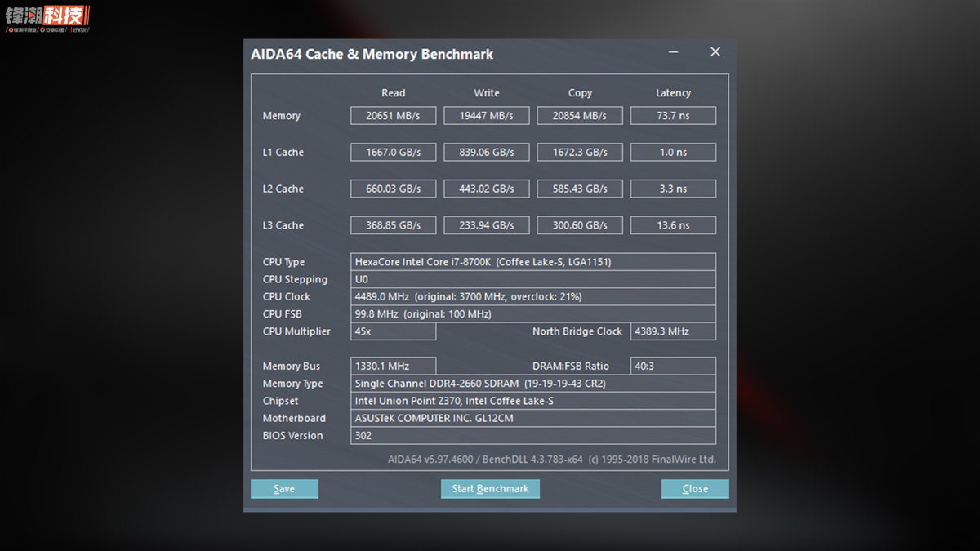Select the Memory Read value field
Image resolution: width=980 pixels, height=551 pixels.
[393, 116]
